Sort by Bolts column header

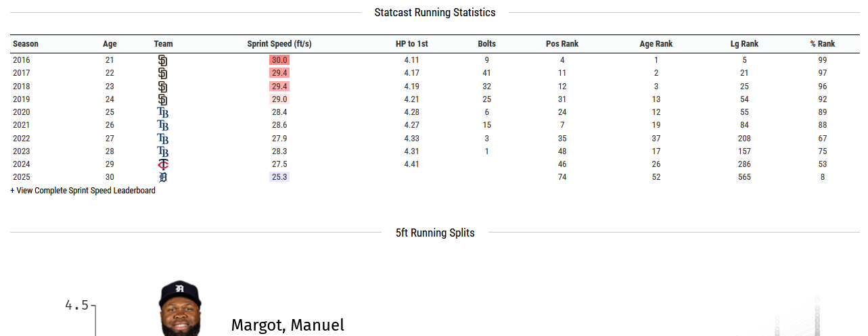click(486, 44)
